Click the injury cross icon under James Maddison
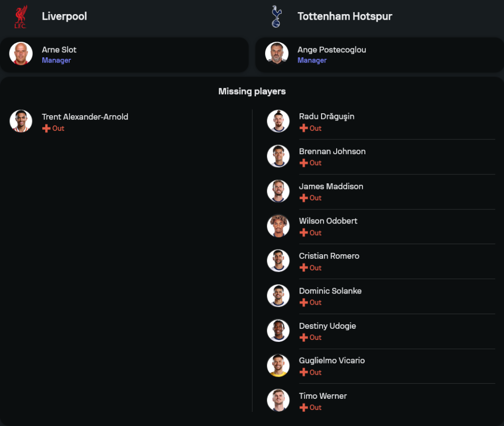Viewport: 504px width, 426px height. tap(303, 198)
